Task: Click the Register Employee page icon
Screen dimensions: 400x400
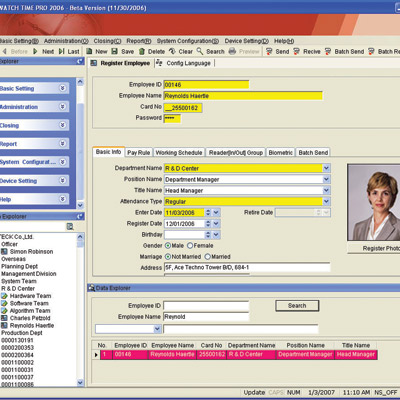Action: [94, 63]
